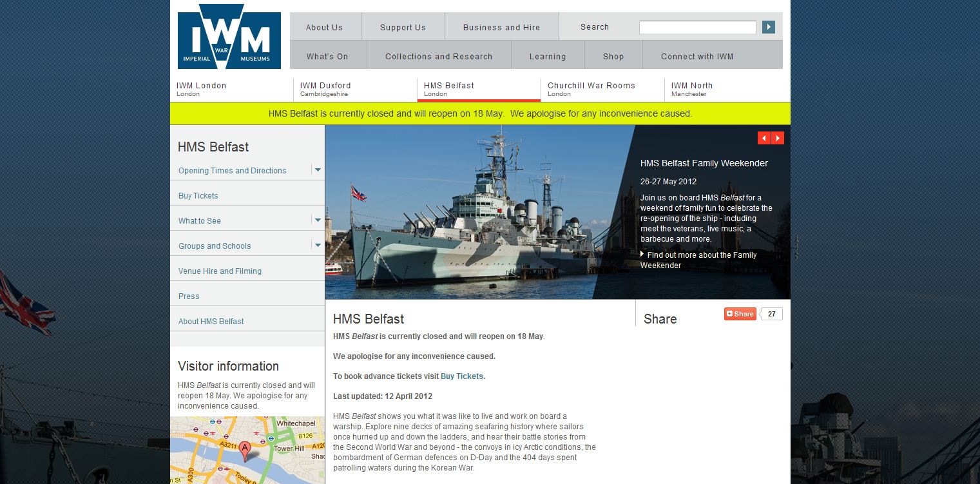Click inside the Search text field
The image size is (980, 484).
coord(698,27)
